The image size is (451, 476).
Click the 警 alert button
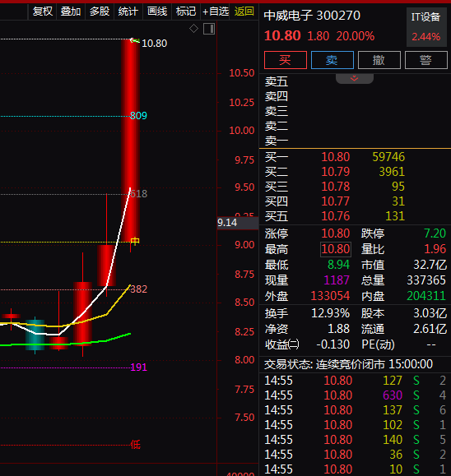(425, 60)
